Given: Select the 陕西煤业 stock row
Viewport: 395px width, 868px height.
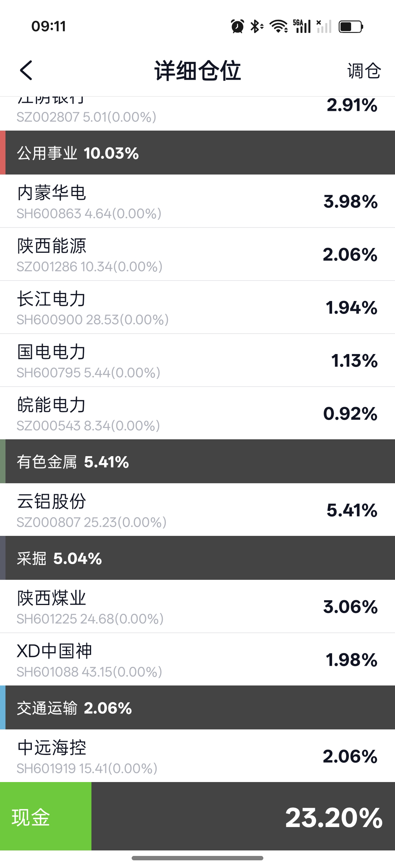Looking at the screenshot, I should (197, 606).
